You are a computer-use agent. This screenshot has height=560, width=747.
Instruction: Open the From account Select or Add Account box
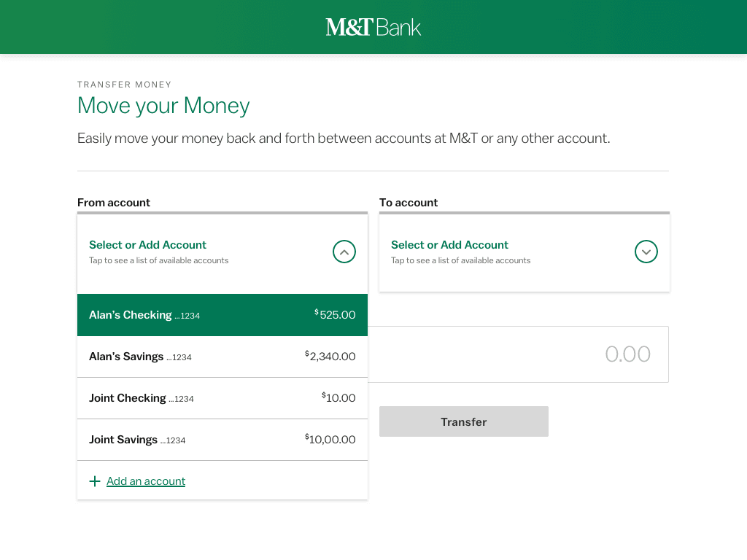coord(222,253)
